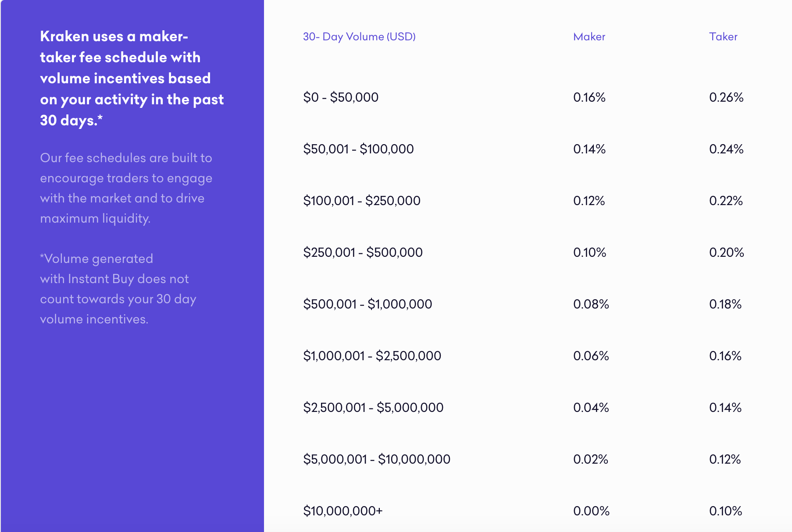Screen dimensions: 792x532
Task: Select the $0 - $50,000 volume tier
Action: (341, 97)
